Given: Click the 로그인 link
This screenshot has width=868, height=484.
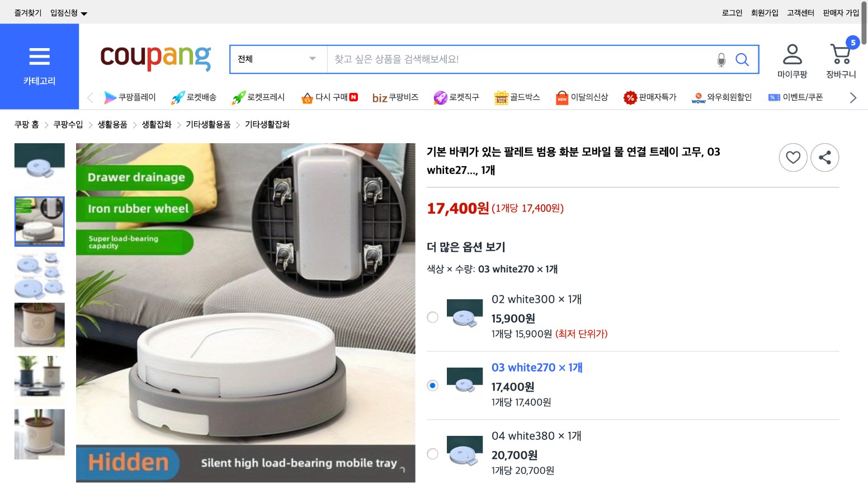Looking at the screenshot, I should [732, 12].
